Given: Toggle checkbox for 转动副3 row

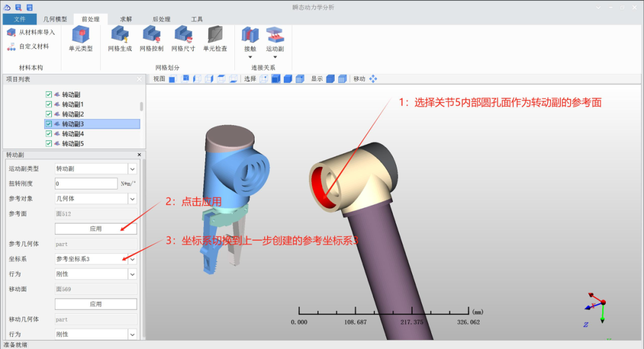Looking at the screenshot, I should pos(49,124).
